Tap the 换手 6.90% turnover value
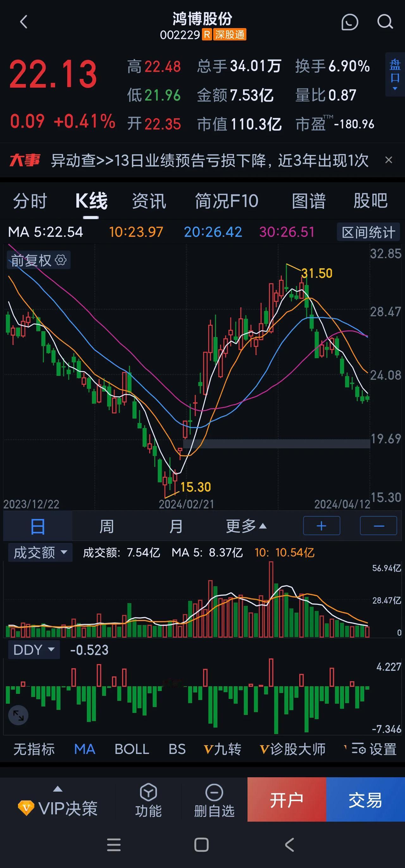The height and width of the screenshot is (868, 405). (x=333, y=66)
